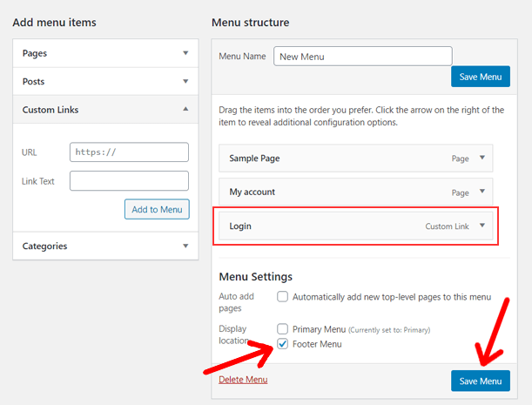This screenshot has width=532, height=405.
Task: Expand the Posts panel arrow
Action: [x=185, y=82]
